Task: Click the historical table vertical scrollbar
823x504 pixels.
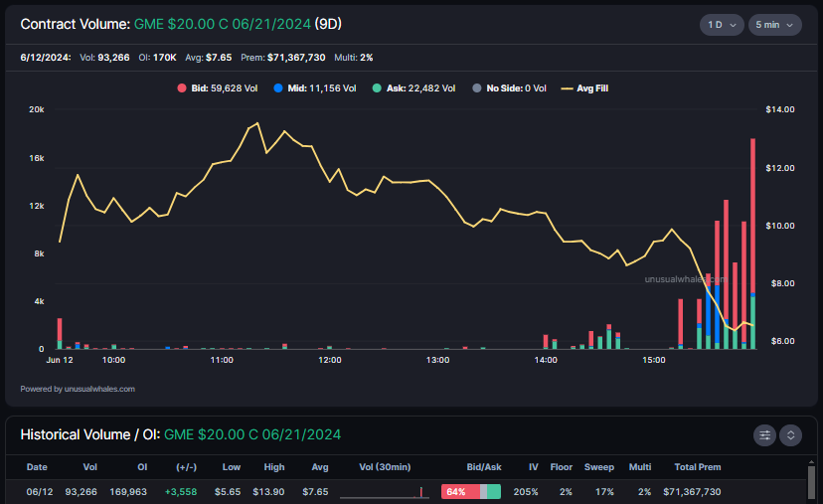Action: tap(811, 480)
